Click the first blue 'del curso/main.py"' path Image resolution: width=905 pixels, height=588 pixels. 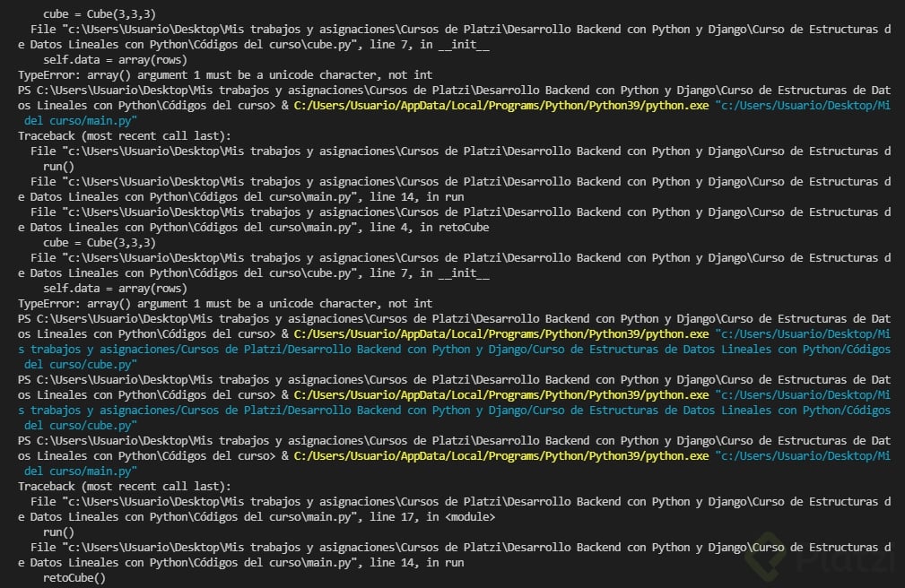[x=80, y=121]
